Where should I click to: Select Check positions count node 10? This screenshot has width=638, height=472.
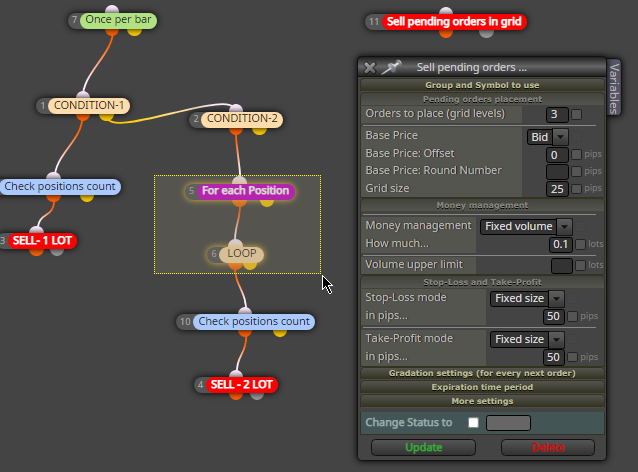254,321
